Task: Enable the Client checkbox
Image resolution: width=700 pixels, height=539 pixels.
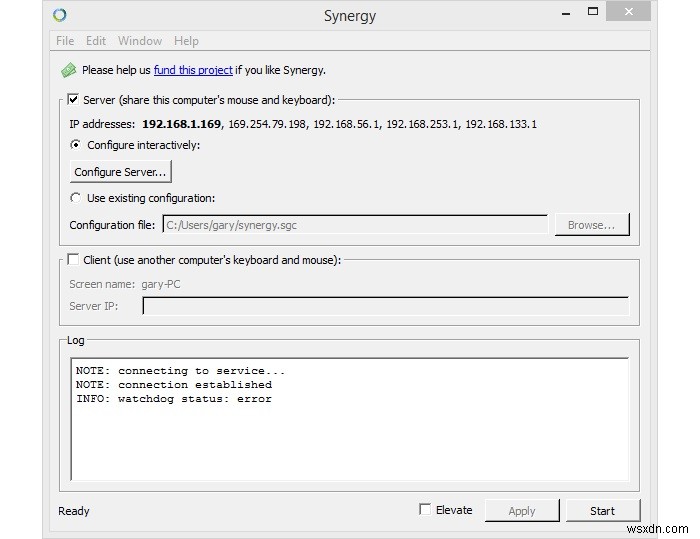Action: (x=73, y=259)
